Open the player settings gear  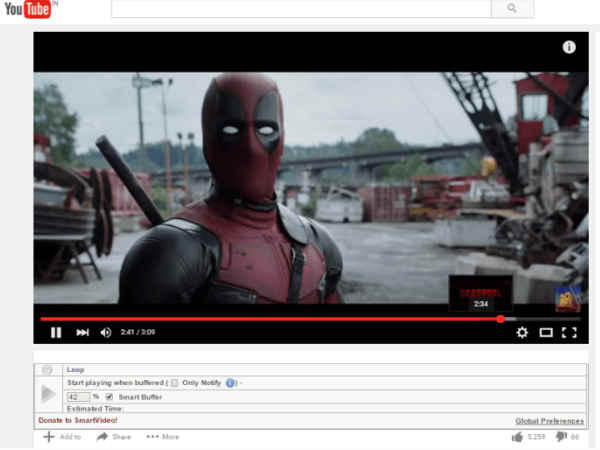point(522,333)
